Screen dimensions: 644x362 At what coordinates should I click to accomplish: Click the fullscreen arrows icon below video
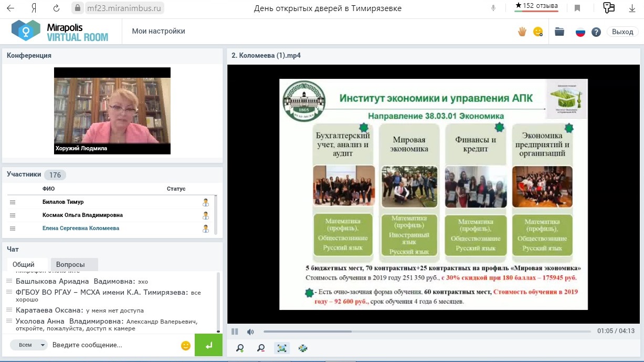(303, 348)
